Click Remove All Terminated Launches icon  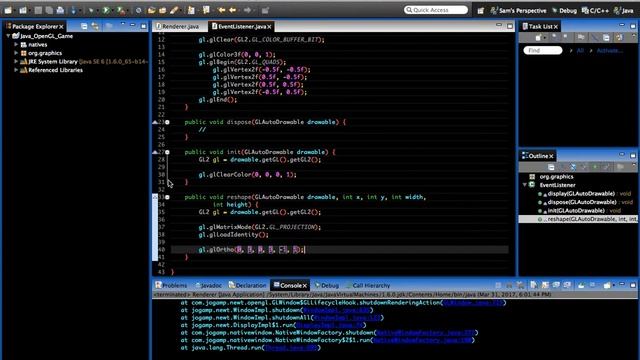(x=520, y=285)
